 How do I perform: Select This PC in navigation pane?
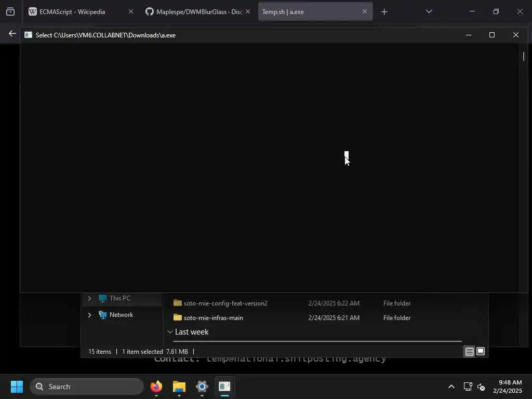(x=119, y=298)
